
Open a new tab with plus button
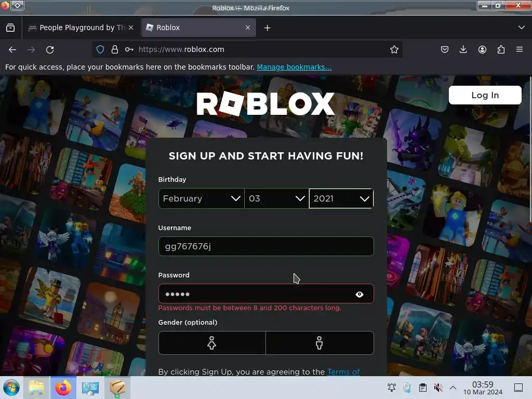pos(268,28)
